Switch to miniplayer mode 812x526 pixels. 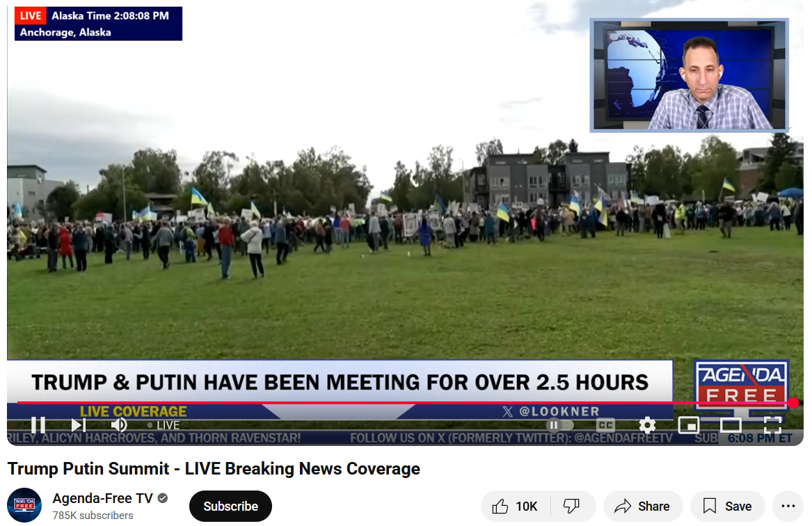[x=689, y=425]
